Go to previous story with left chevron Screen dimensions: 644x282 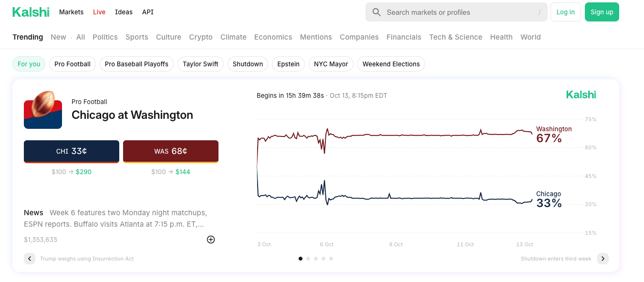tap(30, 259)
